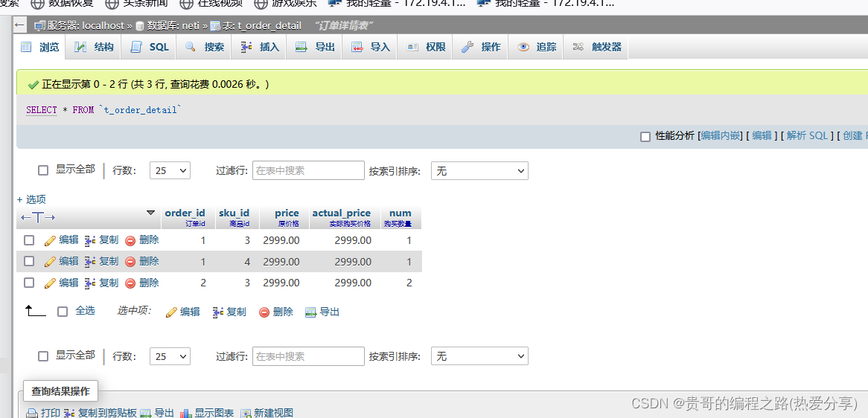Click the 编辑内嵌 inline edit link
Screen dimensions: 868x418
click(x=720, y=135)
